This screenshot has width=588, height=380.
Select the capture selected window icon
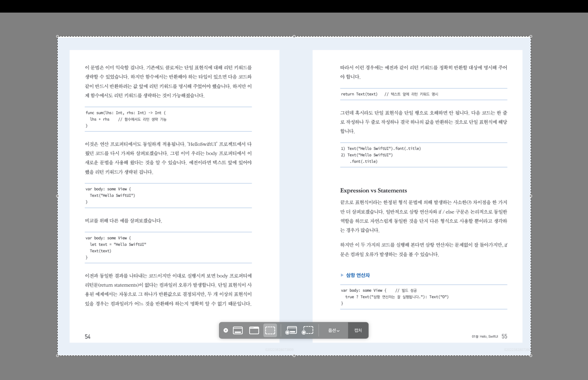[x=254, y=330]
